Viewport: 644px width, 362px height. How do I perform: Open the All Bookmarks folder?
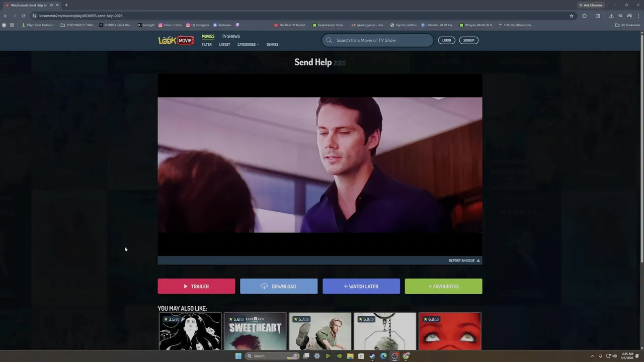[627, 25]
